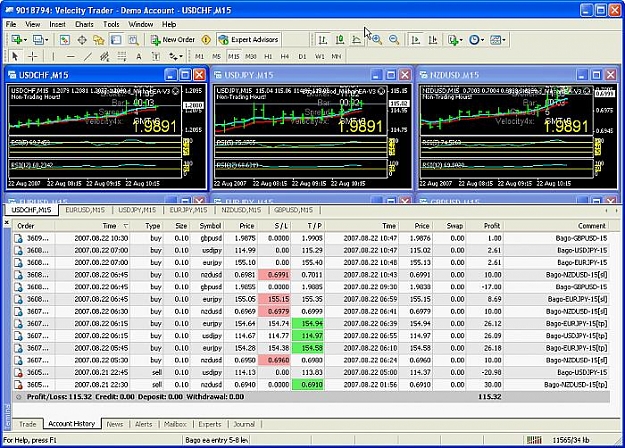This screenshot has width=625, height=448.
Task: Open the Journal terminal tab
Action: (244, 424)
